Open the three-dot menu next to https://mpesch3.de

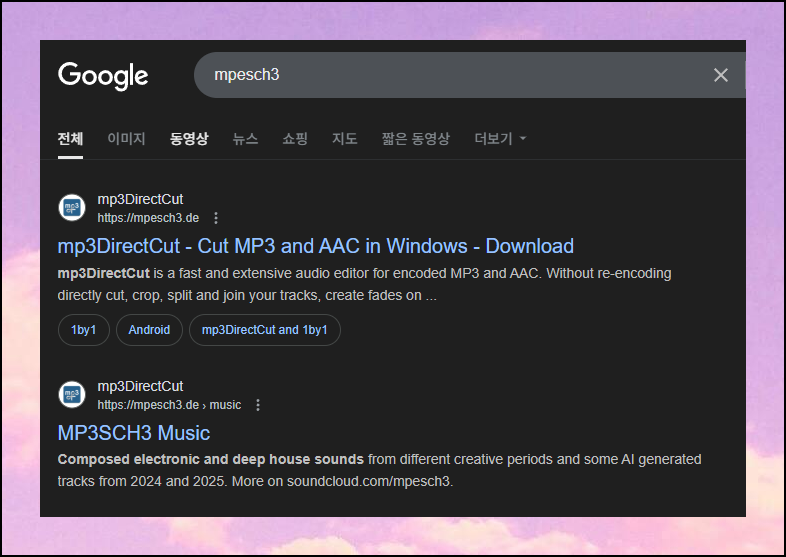[216, 218]
